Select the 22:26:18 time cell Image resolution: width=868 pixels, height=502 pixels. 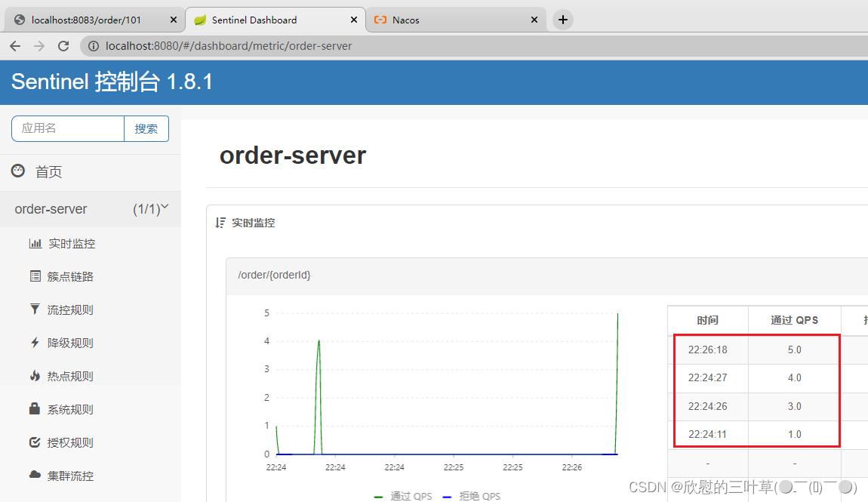coord(708,350)
